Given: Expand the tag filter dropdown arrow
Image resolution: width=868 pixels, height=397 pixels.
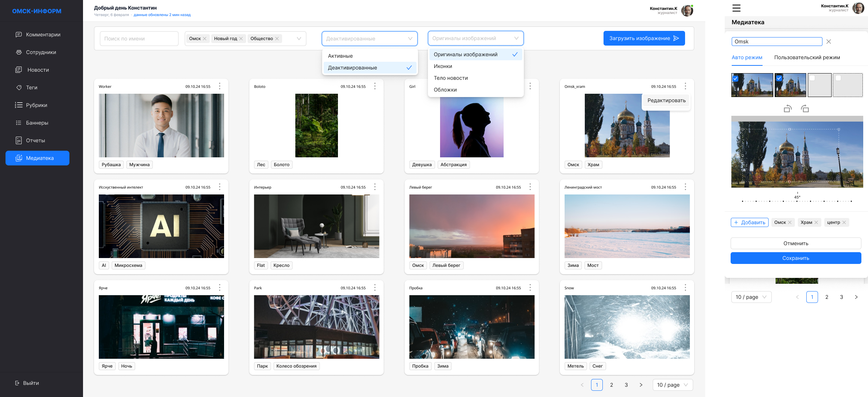Looking at the screenshot, I should pyautogui.click(x=299, y=39).
